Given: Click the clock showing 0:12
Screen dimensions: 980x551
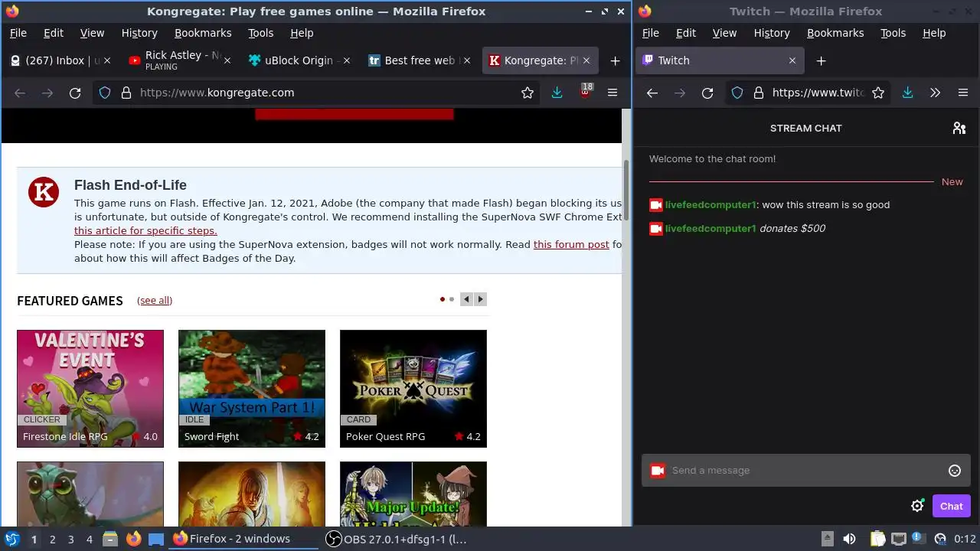Looking at the screenshot, I should (x=965, y=539).
